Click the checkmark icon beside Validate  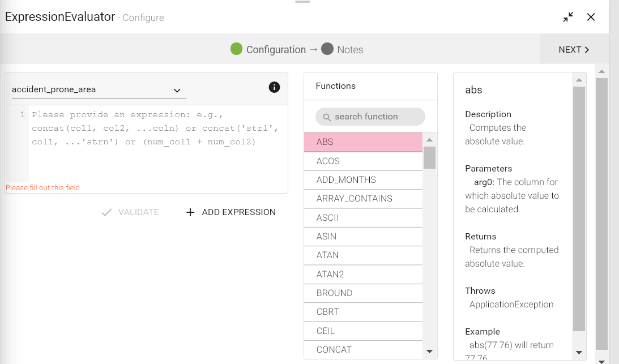tap(106, 212)
